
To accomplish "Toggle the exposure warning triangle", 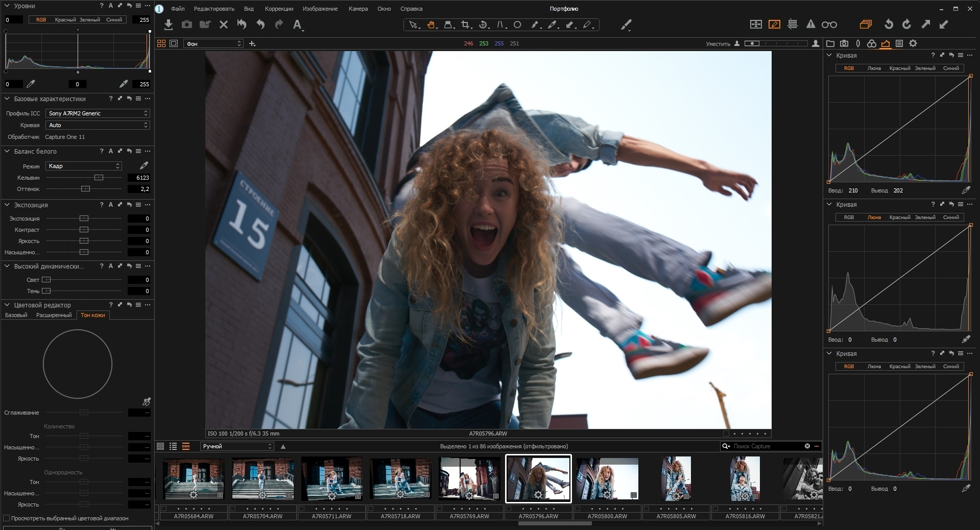I will click(810, 25).
